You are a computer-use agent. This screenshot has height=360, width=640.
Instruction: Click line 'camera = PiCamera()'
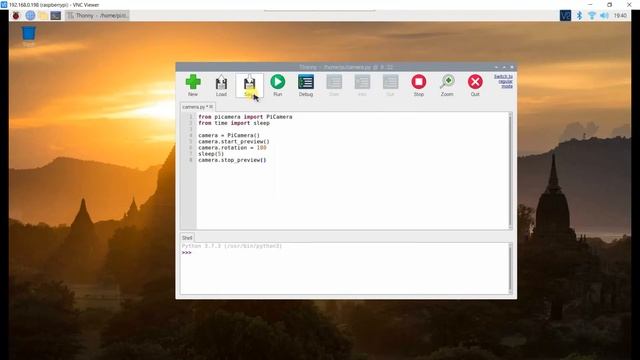pyautogui.click(x=229, y=135)
